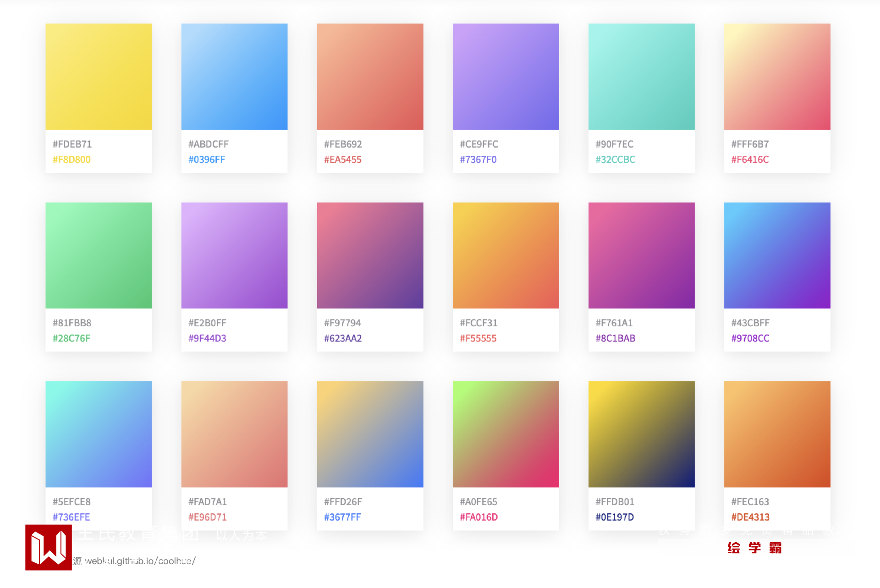Click the red W logo icon
The image size is (880, 588).
click(x=48, y=547)
